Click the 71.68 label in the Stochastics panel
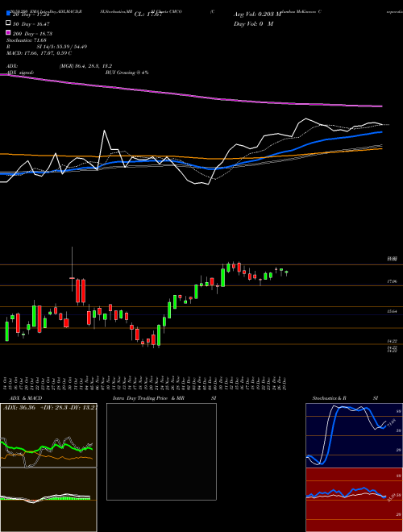Image resolution: width=403 pixels, height=532 pixels. (x=391, y=423)
